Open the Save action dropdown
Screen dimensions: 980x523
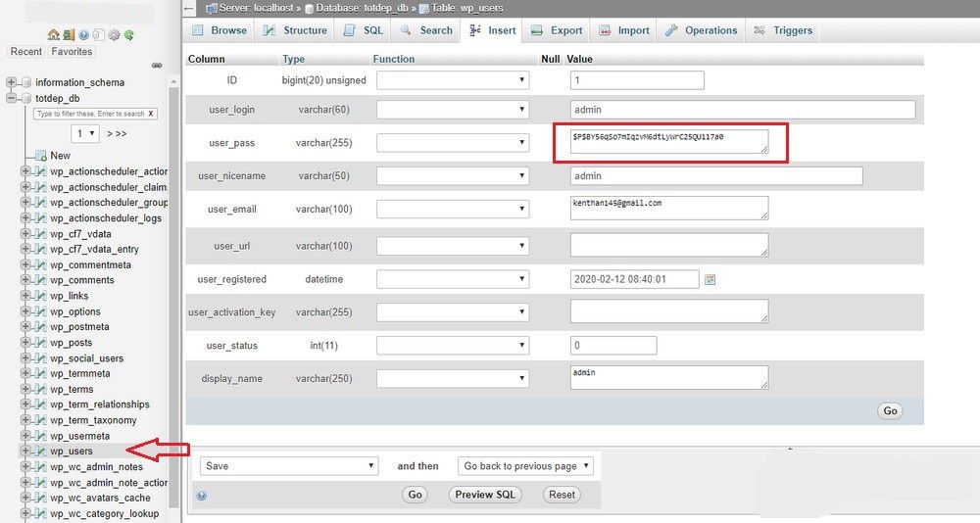click(289, 466)
